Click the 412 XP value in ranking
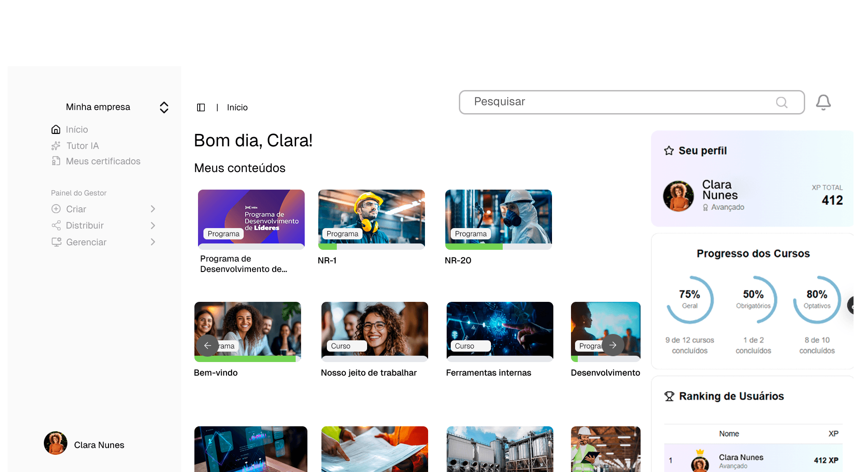868x472 pixels. (826, 460)
